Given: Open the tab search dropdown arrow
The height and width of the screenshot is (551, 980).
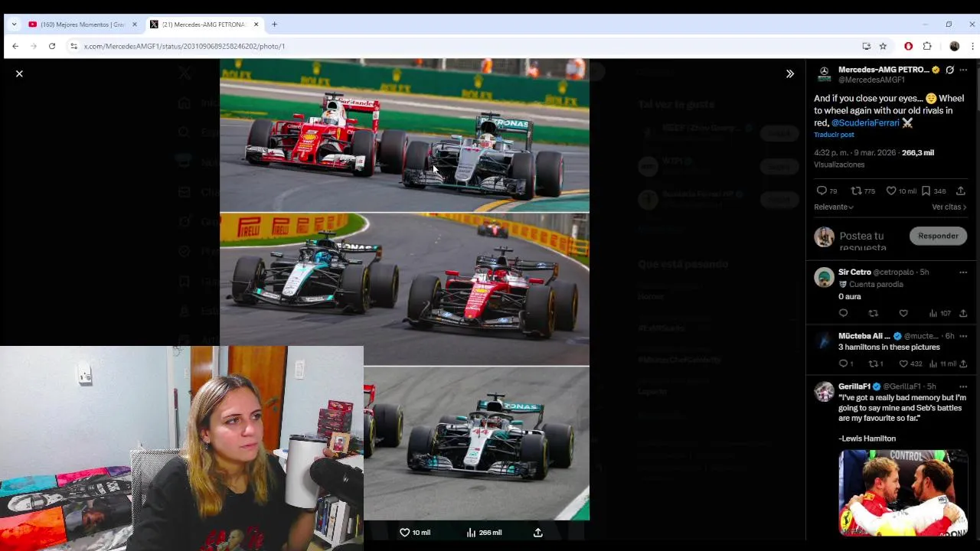Looking at the screenshot, I should pos(14,24).
